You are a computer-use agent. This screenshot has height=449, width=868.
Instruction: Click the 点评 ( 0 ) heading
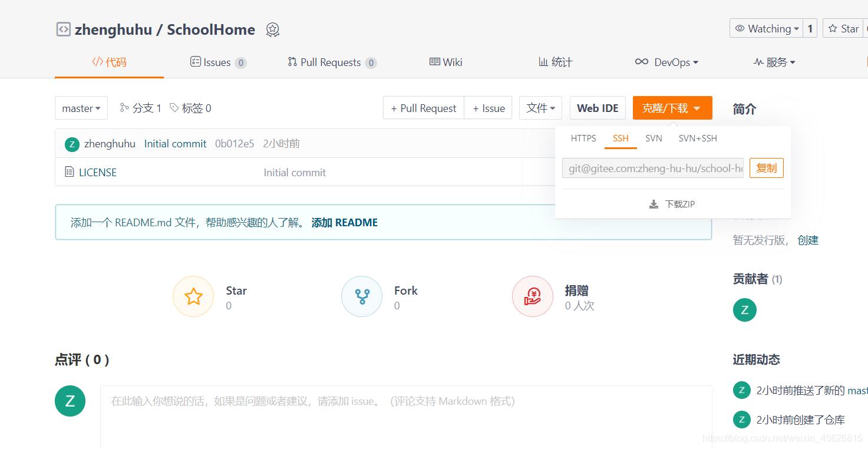pyautogui.click(x=82, y=360)
